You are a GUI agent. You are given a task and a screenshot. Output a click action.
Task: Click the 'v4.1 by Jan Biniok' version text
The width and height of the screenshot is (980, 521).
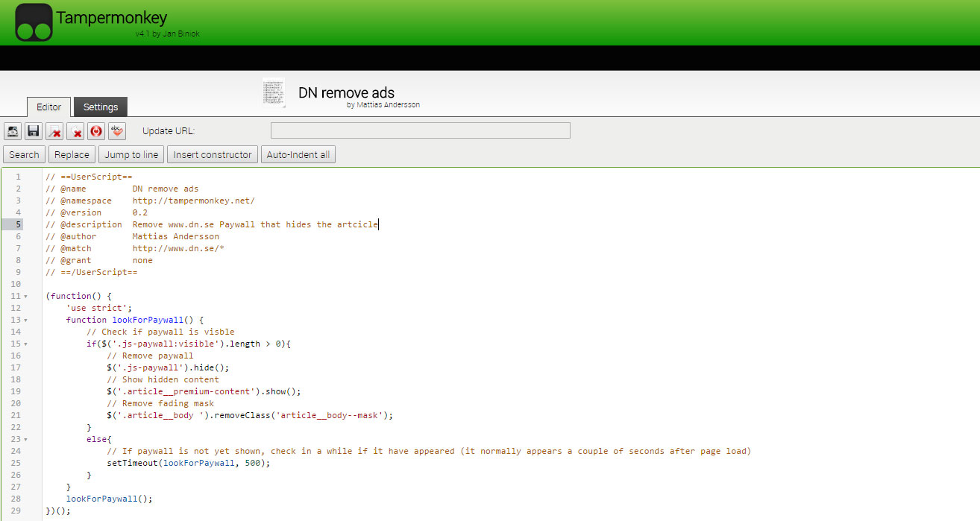(167, 34)
